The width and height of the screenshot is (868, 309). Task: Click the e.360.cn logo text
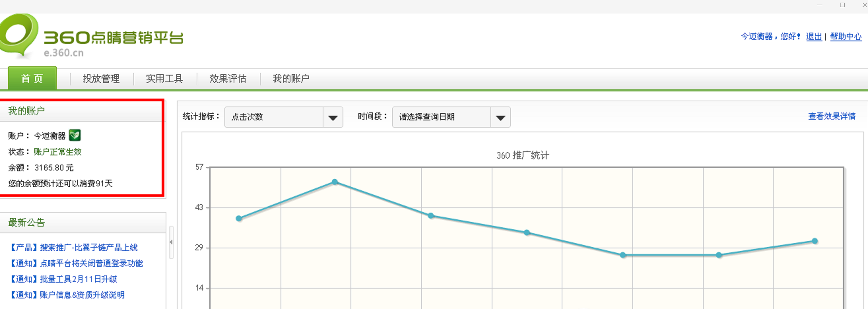coord(64,53)
